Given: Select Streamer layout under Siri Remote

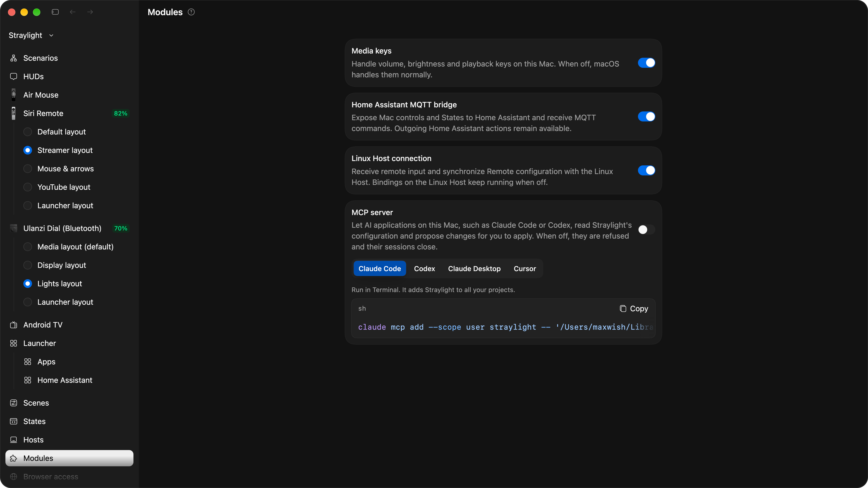Looking at the screenshot, I should point(28,151).
